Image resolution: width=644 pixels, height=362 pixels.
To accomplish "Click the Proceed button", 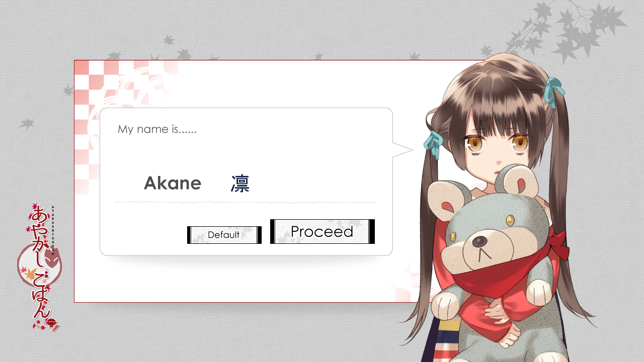I will (x=323, y=232).
